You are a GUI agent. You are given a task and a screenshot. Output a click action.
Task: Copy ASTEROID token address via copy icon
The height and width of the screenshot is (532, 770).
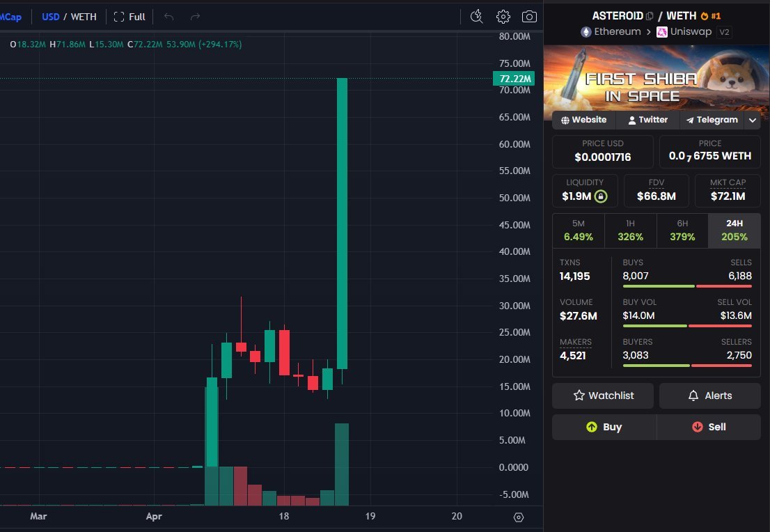click(x=651, y=15)
